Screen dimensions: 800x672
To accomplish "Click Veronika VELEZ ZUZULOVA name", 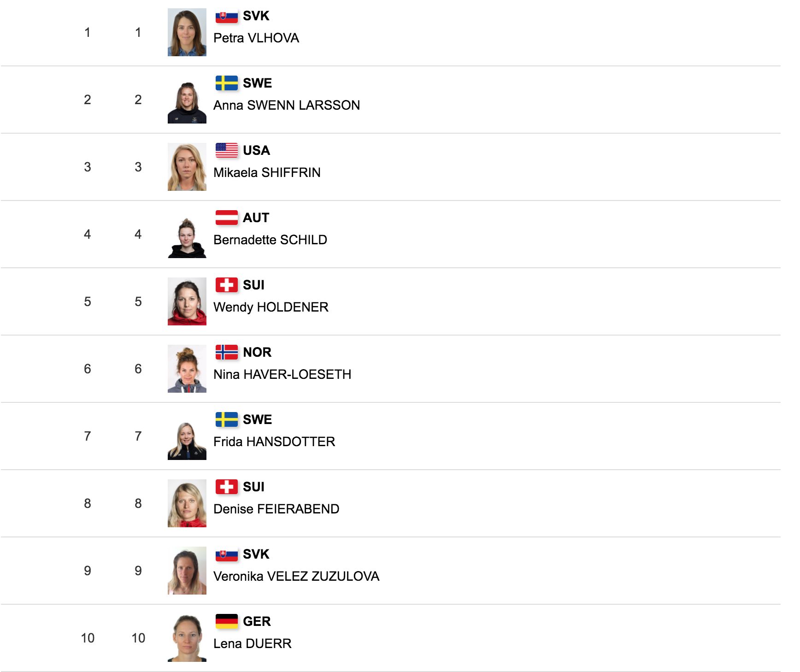I will (x=296, y=577).
